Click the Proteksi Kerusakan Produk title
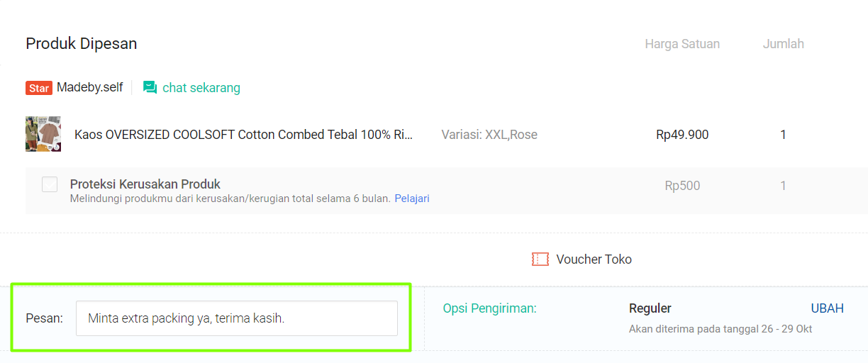The width and height of the screenshot is (868, 363). click(145, 184)
